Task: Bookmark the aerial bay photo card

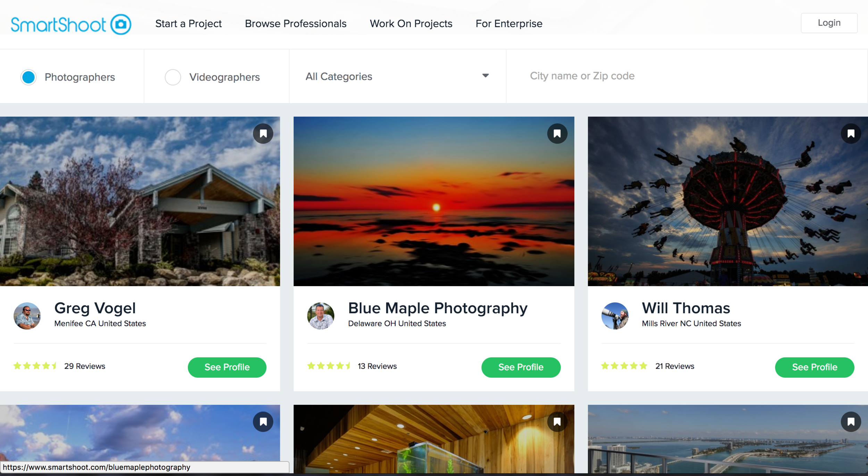Action: (x=851, y=422)
